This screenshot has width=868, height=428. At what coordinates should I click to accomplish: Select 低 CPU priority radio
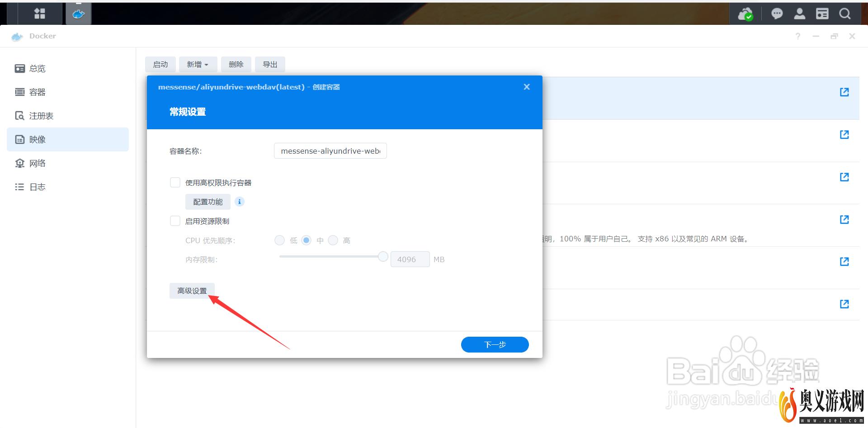point(280,240)
